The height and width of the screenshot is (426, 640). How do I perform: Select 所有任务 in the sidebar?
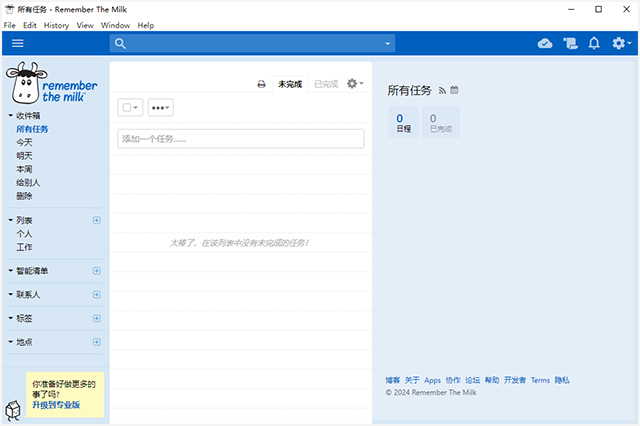click(32, 129)
